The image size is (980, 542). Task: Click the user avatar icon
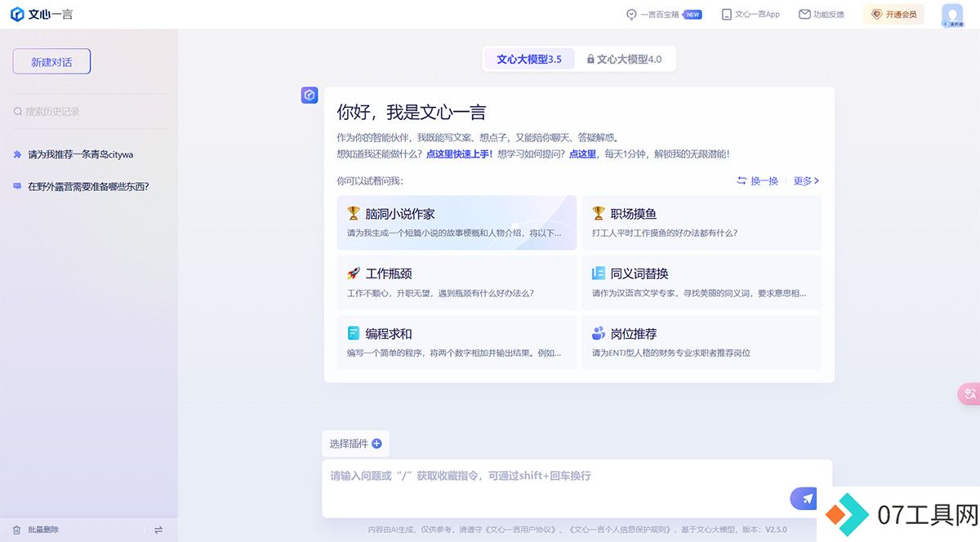(952, 16)
